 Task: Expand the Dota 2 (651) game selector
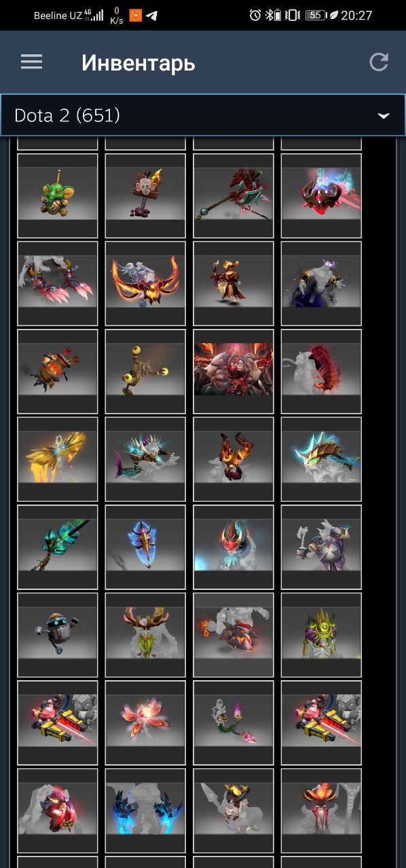pos(203,115)
